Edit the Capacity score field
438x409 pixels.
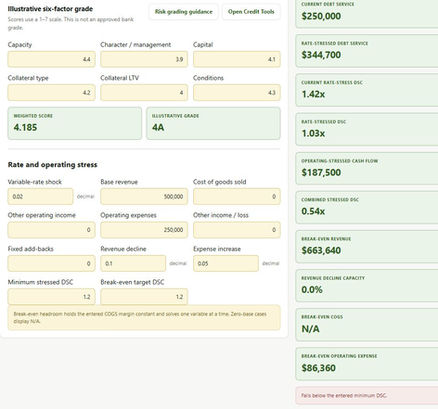[52, 59]
